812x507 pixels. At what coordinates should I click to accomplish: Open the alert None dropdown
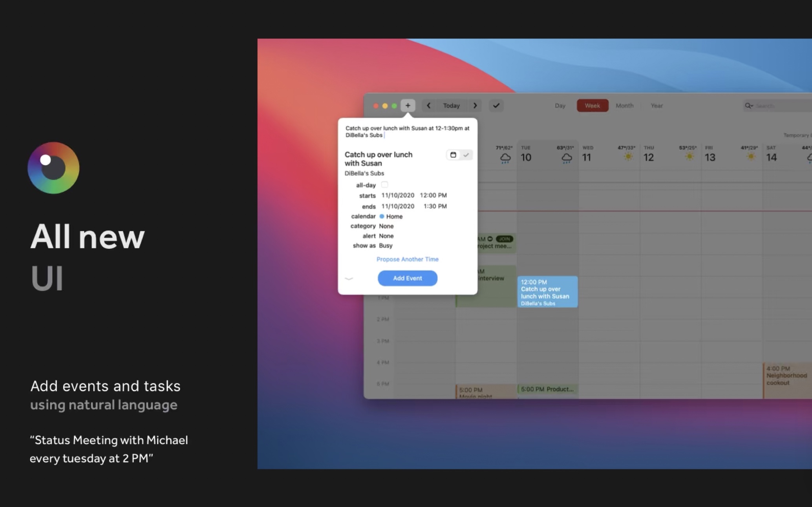coord(386,236)
